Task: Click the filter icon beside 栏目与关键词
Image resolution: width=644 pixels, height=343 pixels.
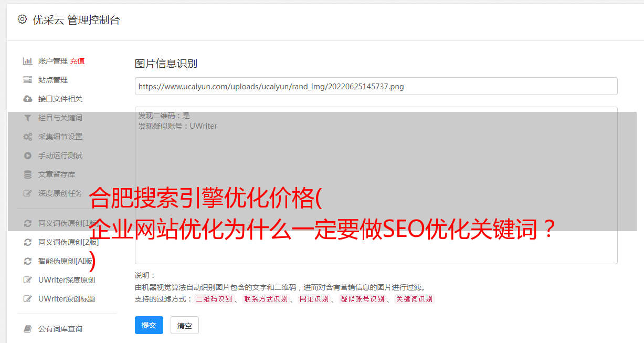Action: [28, 118]
